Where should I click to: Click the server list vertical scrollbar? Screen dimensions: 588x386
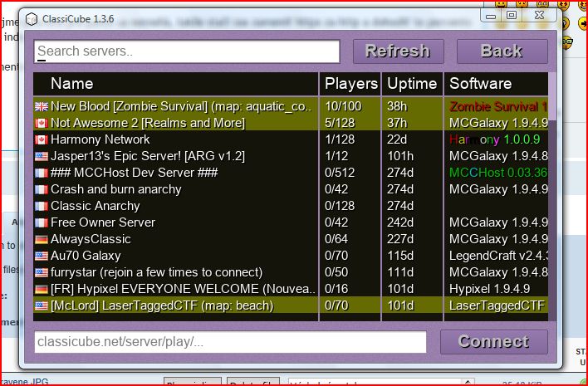tap(552, 197)
